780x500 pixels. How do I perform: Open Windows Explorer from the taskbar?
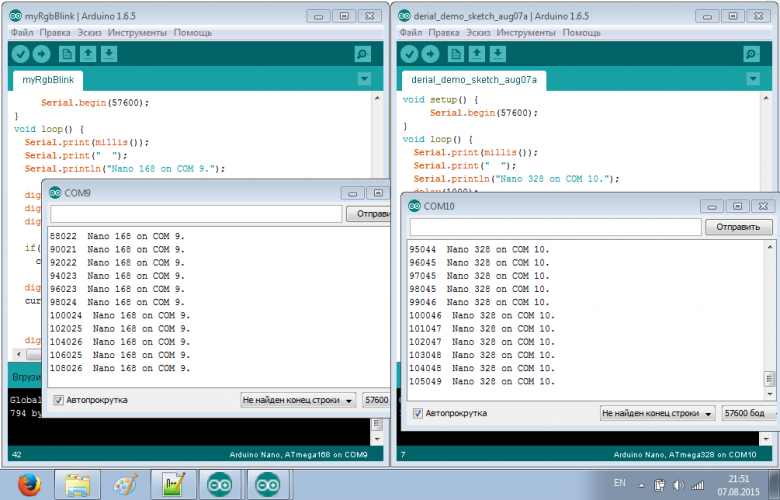tap(77, 484)
